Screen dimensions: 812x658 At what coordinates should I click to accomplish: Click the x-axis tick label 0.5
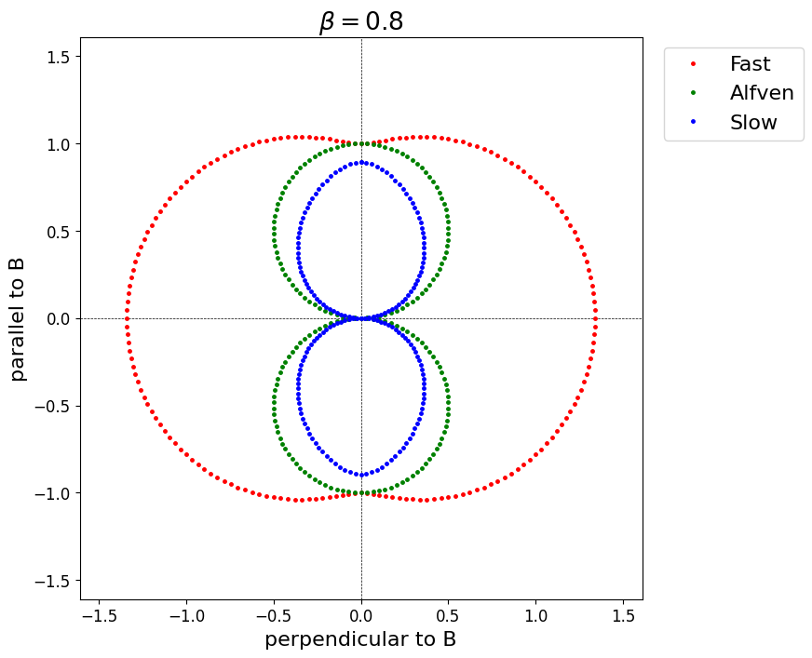click(449, 616)
